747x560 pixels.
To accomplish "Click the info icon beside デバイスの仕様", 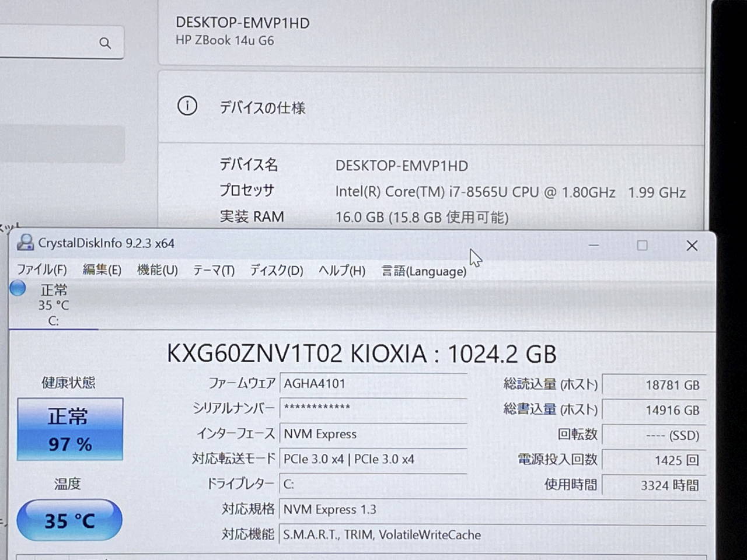I will [187, 106].
